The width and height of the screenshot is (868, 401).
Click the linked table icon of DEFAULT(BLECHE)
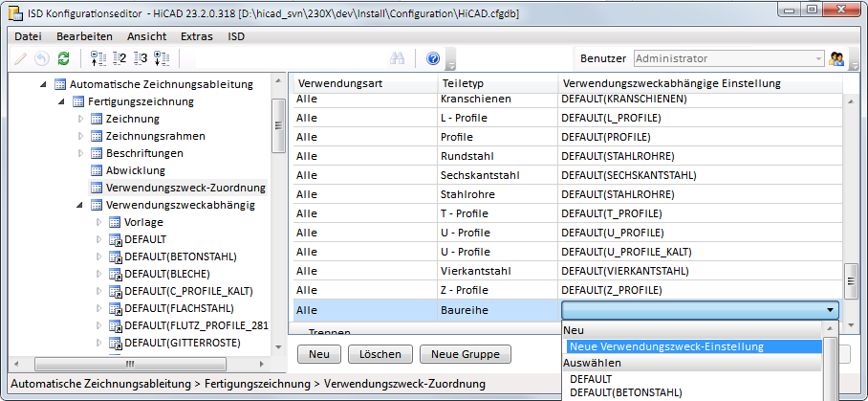(115, 274)
